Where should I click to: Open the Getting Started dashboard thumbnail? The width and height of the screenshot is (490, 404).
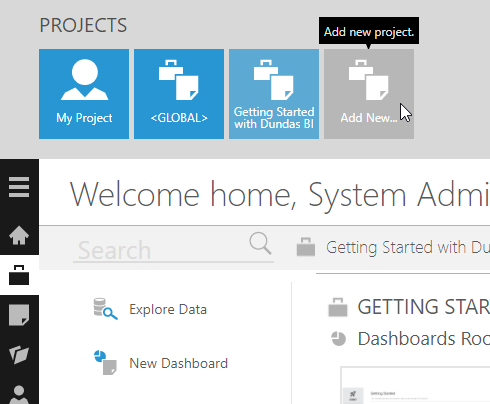[x=415, y=385]
